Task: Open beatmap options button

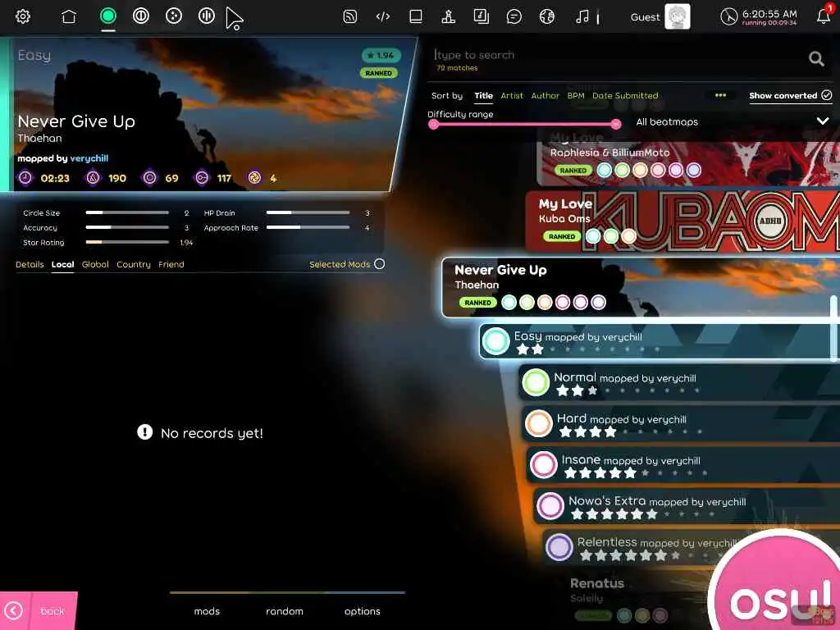Action: click(362, 611)
